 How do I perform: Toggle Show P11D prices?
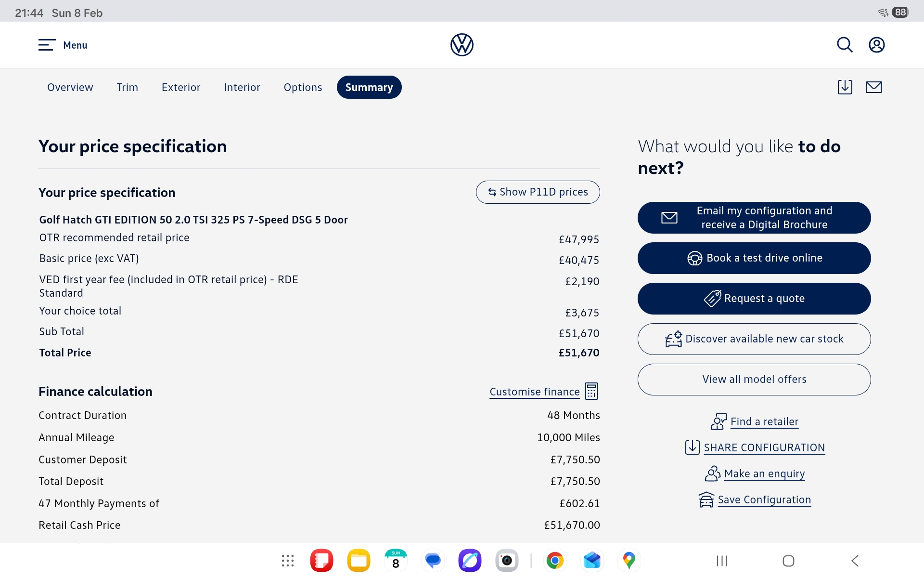coord(538,192)
